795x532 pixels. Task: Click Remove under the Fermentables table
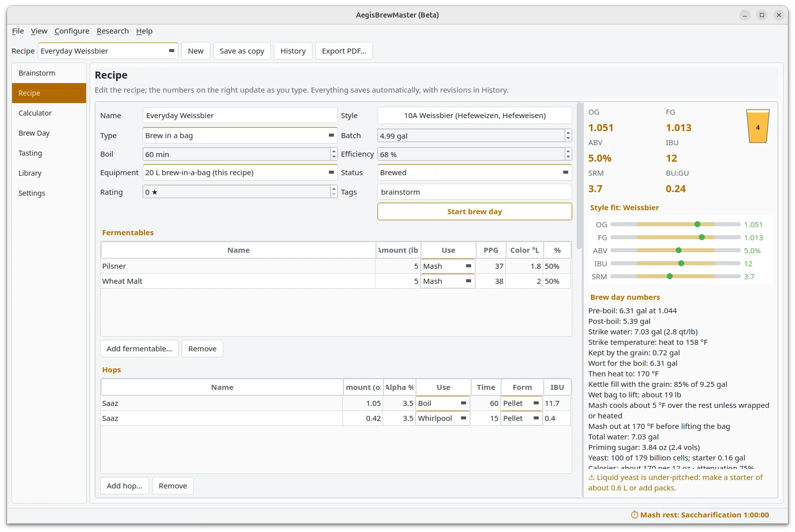[x=202, y=349]
